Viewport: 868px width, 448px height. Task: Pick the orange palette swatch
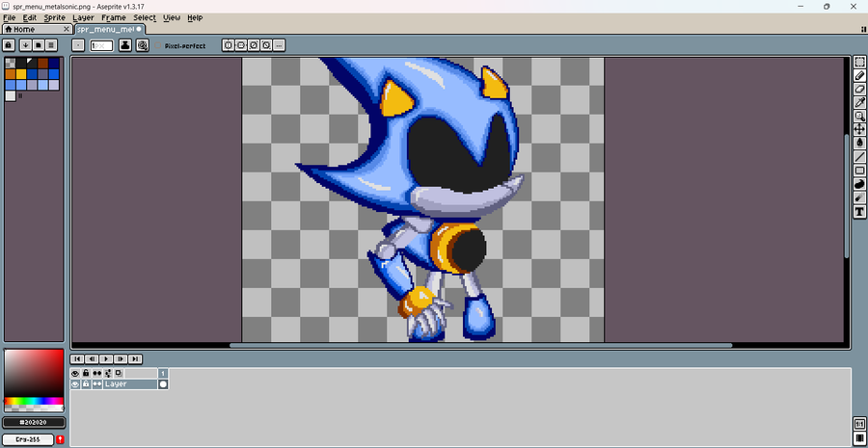pyautogui.click(x=11, y=74)
